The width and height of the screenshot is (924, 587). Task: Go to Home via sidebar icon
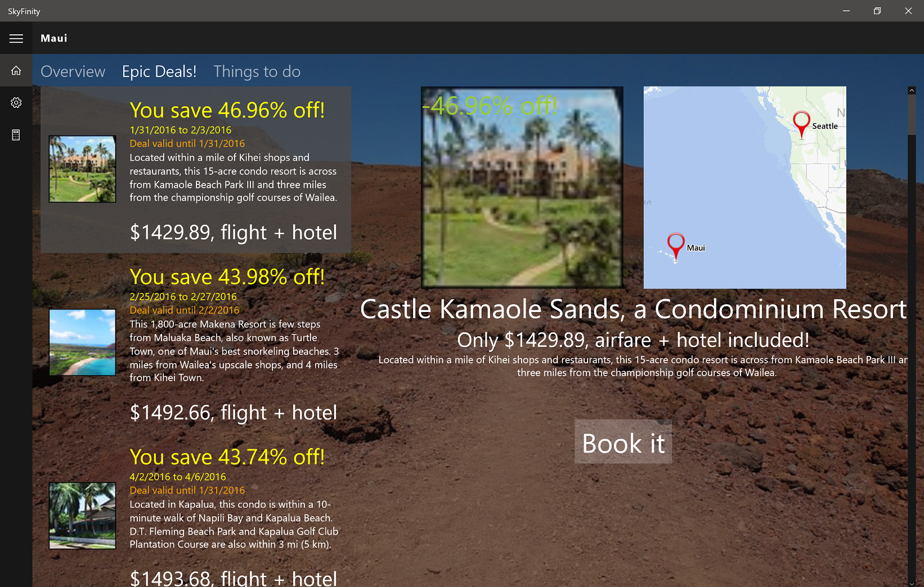[16, 70]
